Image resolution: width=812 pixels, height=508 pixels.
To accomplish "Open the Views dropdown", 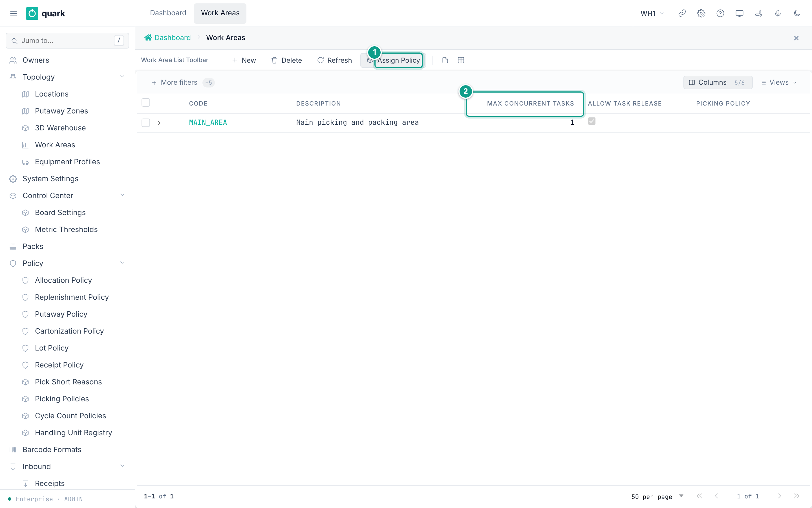I will (x=778, y=82).
